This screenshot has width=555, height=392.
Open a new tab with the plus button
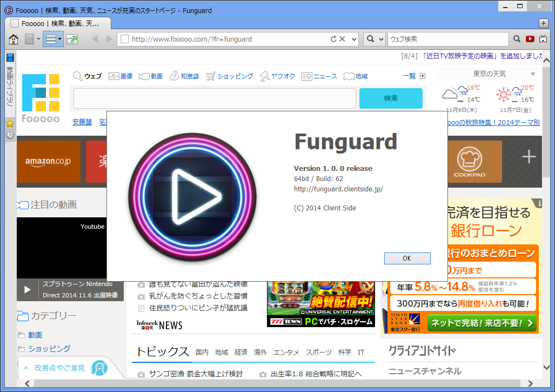pos(543,24)
